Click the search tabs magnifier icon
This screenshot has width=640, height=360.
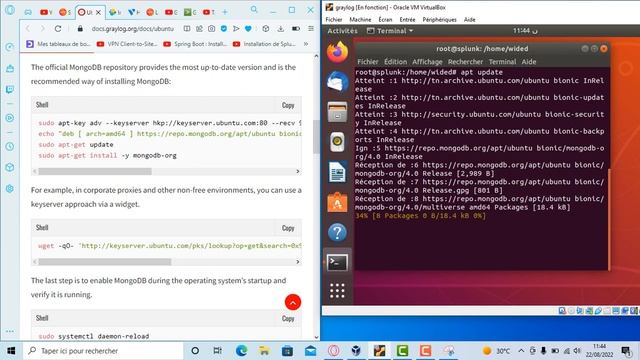click(254, 9)
